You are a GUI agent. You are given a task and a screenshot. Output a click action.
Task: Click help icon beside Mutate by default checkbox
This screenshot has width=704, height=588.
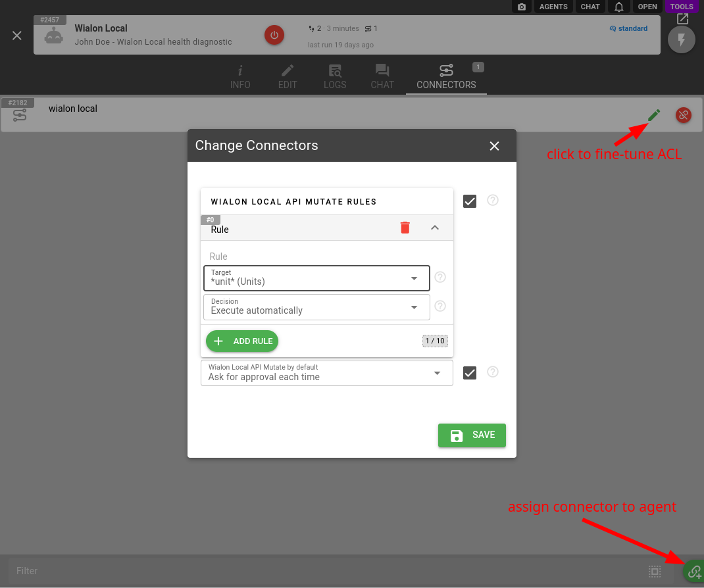click(x=493, y=372)
